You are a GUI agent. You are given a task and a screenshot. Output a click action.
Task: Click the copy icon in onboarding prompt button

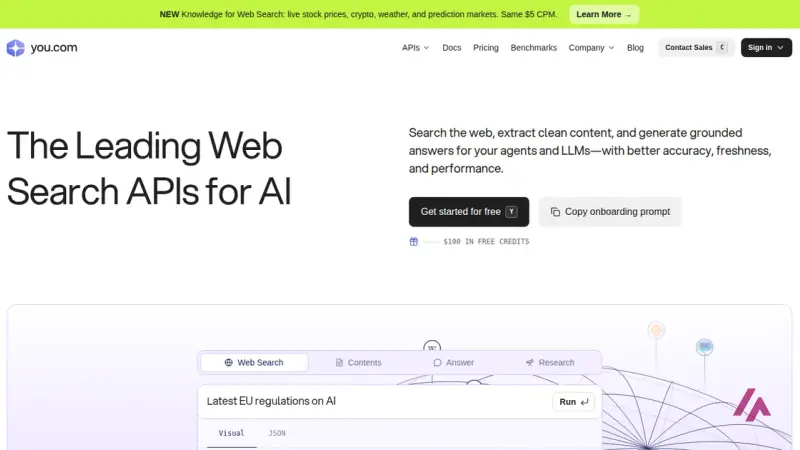pyautogui.click(x=555, y=212)
